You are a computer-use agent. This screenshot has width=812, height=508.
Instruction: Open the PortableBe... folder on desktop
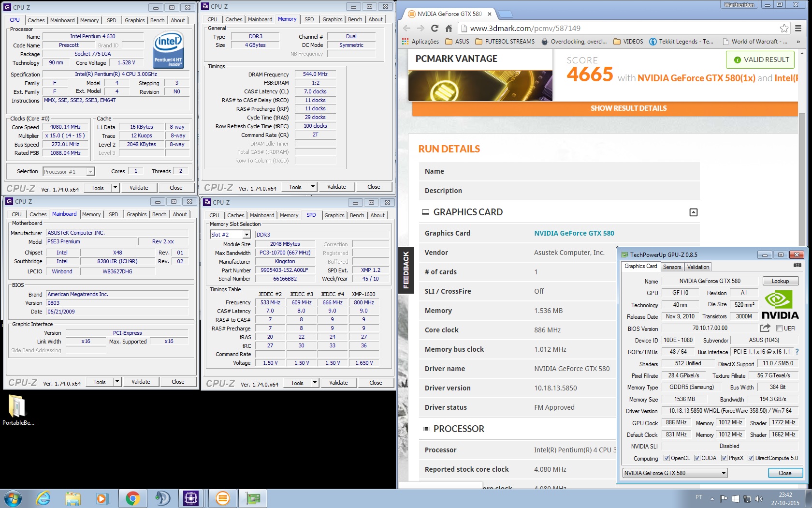click(18, 409)
